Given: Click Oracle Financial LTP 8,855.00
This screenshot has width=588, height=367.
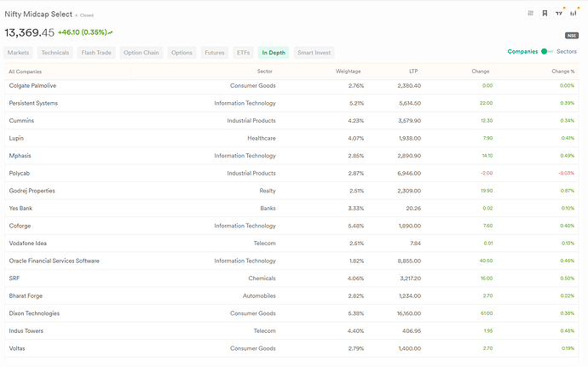Looking at the screenshot, I should [409, 261].
